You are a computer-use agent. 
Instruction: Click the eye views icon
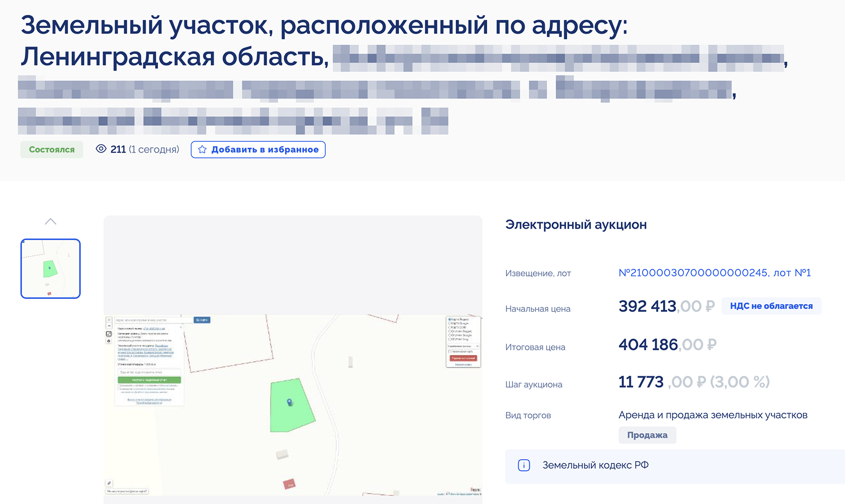[101, 149]
